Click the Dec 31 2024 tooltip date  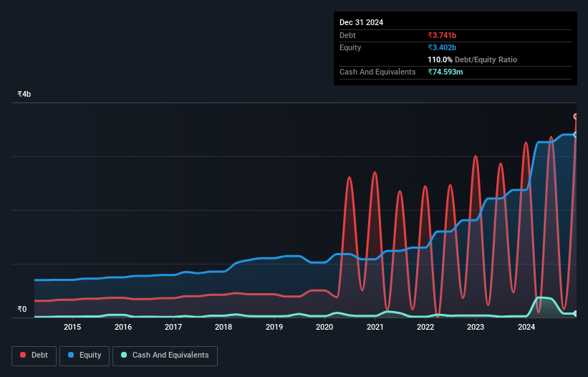point(361,22)
